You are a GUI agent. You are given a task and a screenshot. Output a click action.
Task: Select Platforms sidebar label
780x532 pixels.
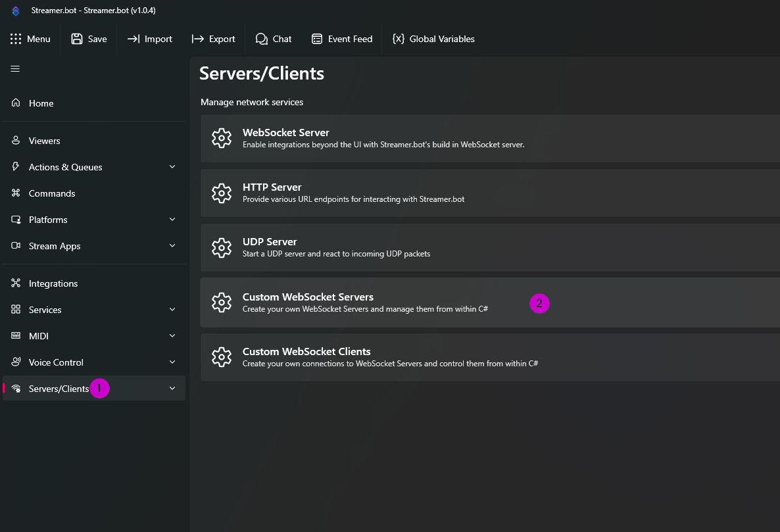tap(48, 220)
